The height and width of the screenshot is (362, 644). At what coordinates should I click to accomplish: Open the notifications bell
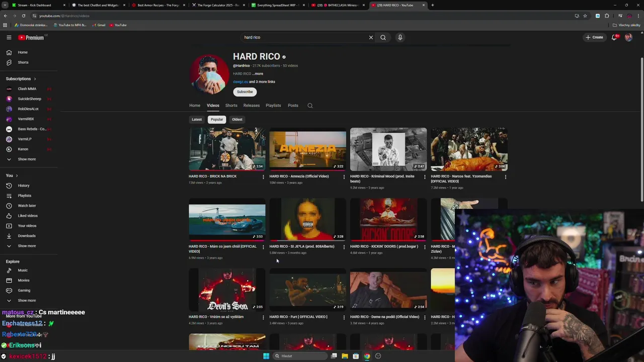(x=614, y=37)
